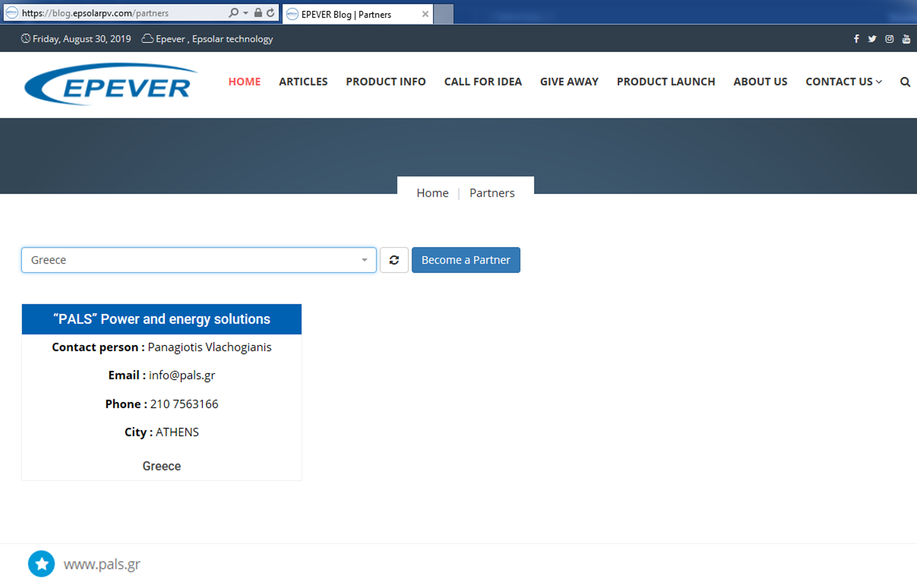917x588 pixels.
Task: Click the reset refresh icon button
Action: 394,260
